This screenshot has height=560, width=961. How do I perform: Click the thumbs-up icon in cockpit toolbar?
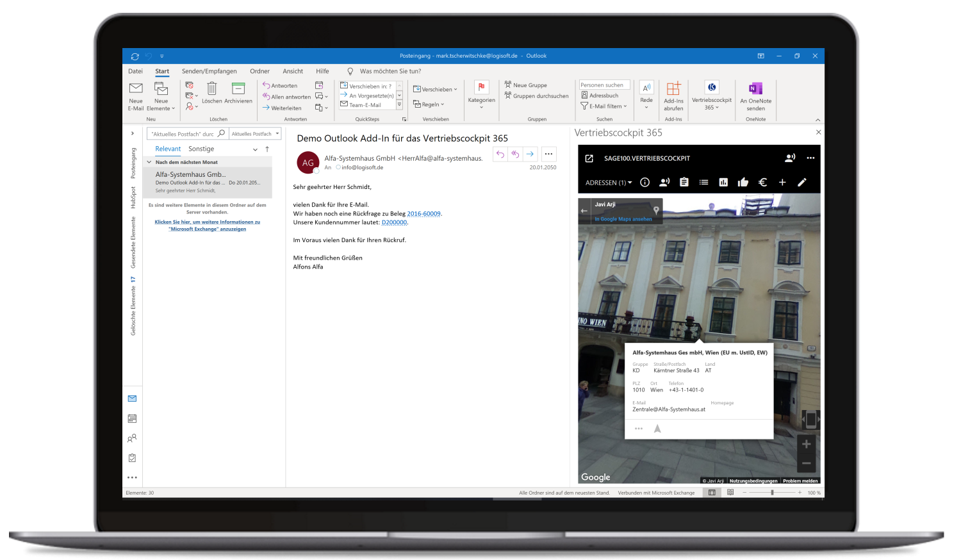[743, 183]
